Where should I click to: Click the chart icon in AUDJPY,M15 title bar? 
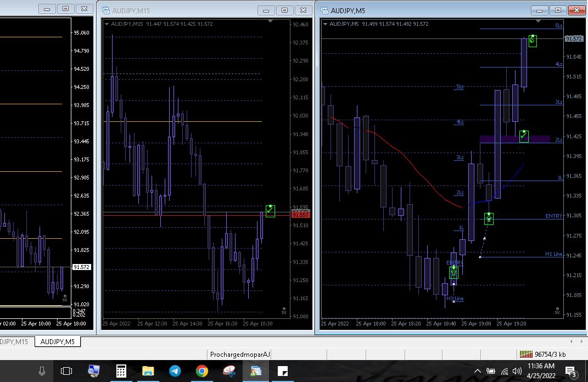pos(106,10)
